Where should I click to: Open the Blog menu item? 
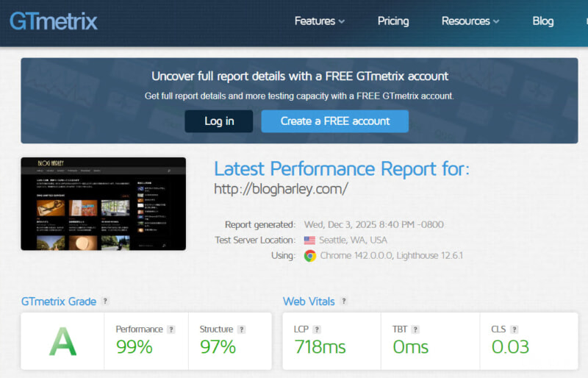pyautogui.click(x=543, y=21)
